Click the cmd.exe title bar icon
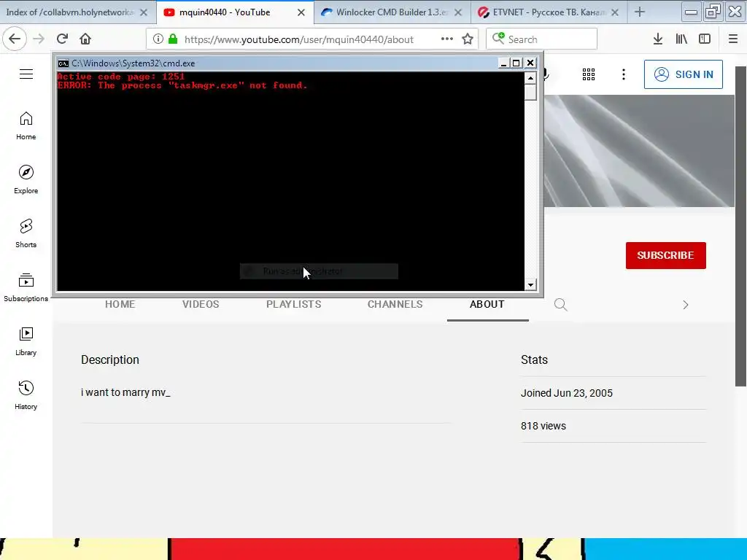747x560 pixels. coord(63,63)
